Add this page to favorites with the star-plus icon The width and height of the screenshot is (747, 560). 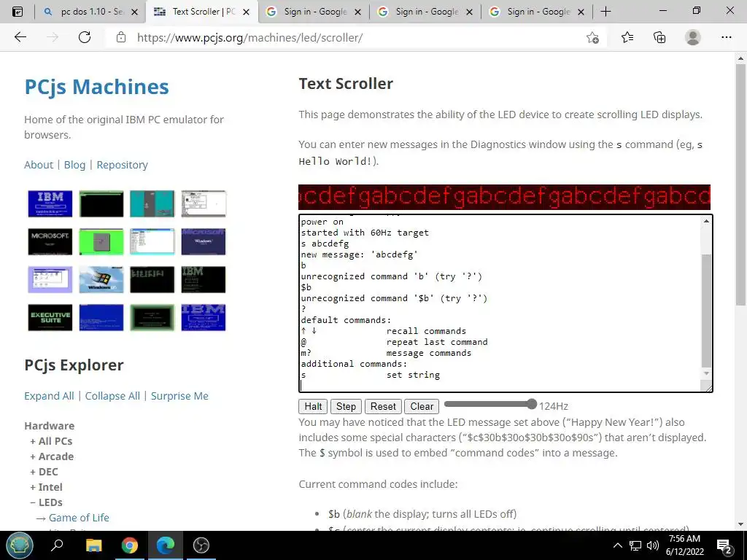click(x=592, y=38)
